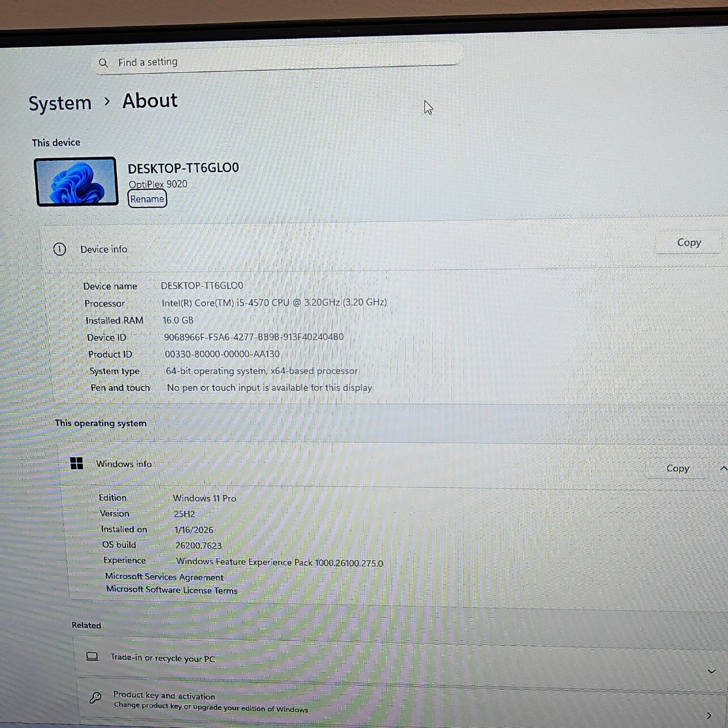Open Microsoft Services Agreement link
The width and height of the screenshot is (728, 728).
point(164,577)
